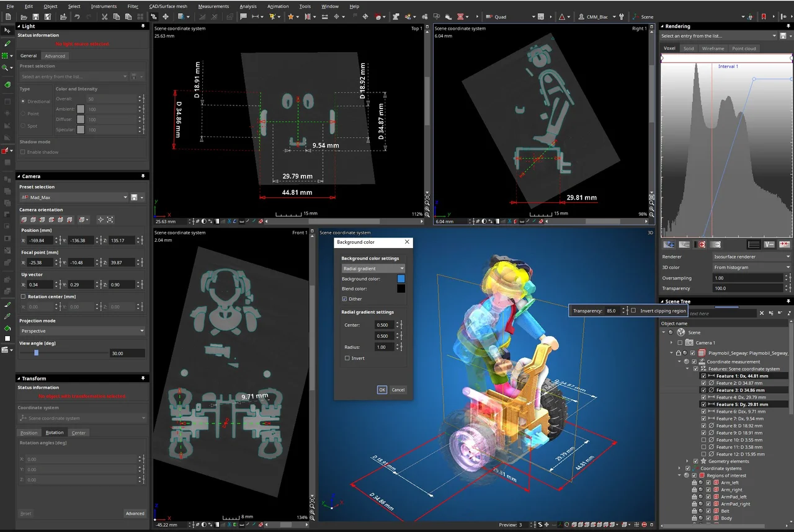
Task: Click the orange star geometry element icon
Action: pyautogui.click(x=290, y=17)
